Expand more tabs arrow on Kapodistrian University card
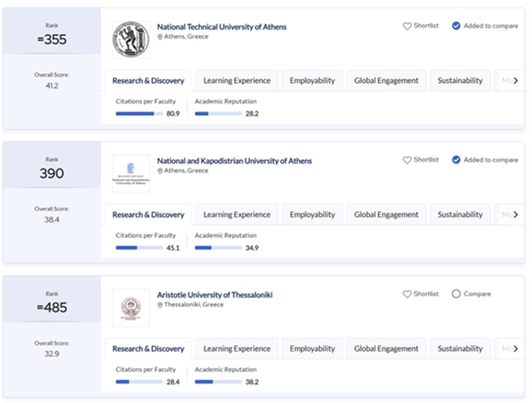Image resolution: width=532 pixels, height=403 pixels. click(516, 215)
